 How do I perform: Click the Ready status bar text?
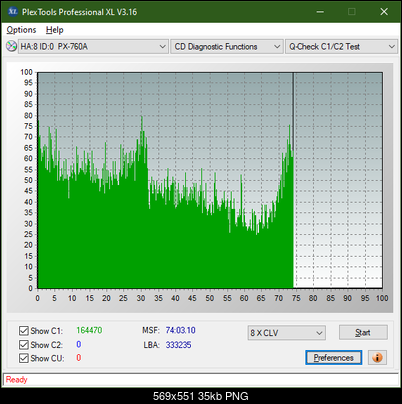(x=16, y=379)
